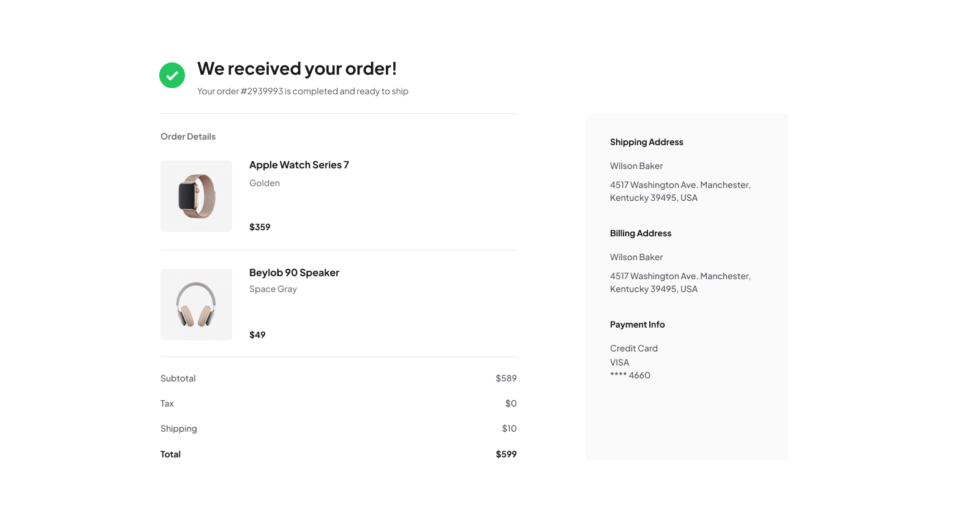Viewport: 980px width, 529px height.
Task: Select the $49 price of the speaker
Action: point(257,334)
